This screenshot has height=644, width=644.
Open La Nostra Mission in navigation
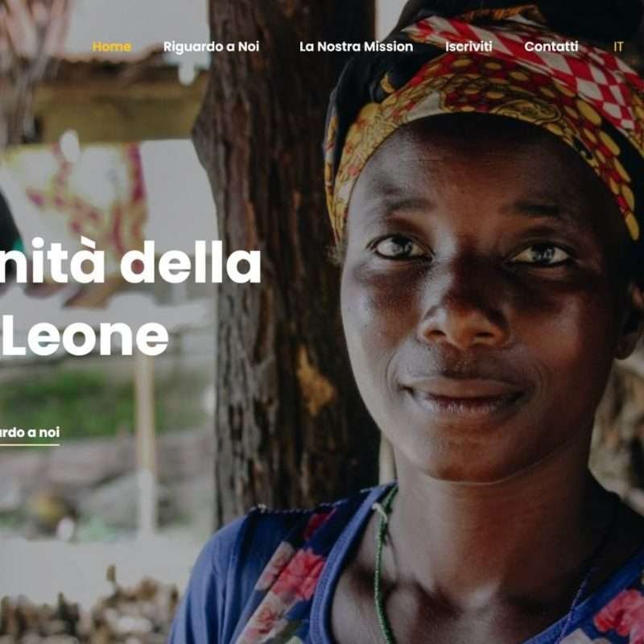pyautogui.click(x=356, y=47)
